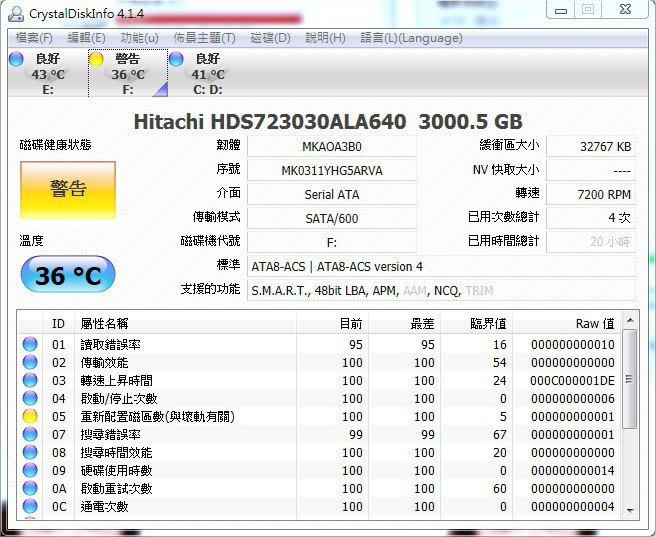
Task: Click the yellow status orb for drive F:
Action: (96, 59)
